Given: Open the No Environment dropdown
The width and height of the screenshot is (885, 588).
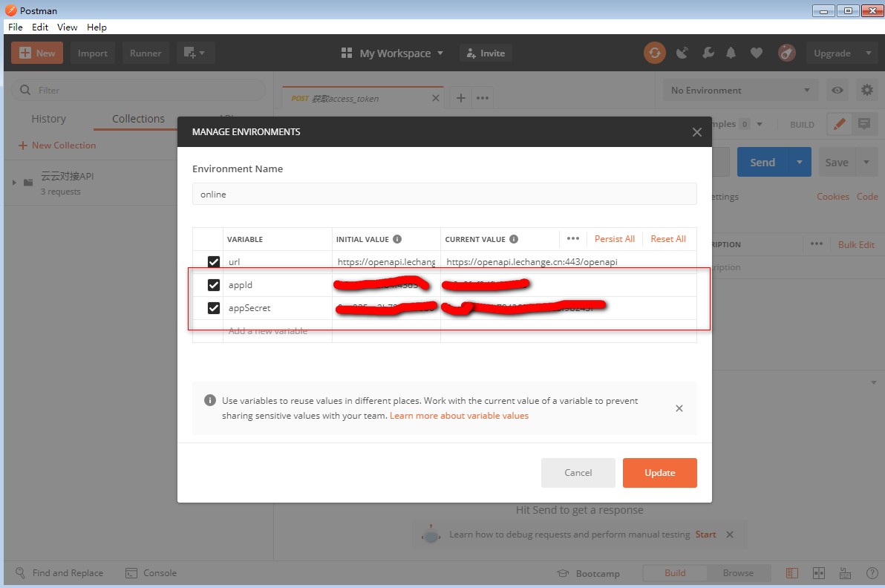Looking at the screenshot, I should [739, 90].
